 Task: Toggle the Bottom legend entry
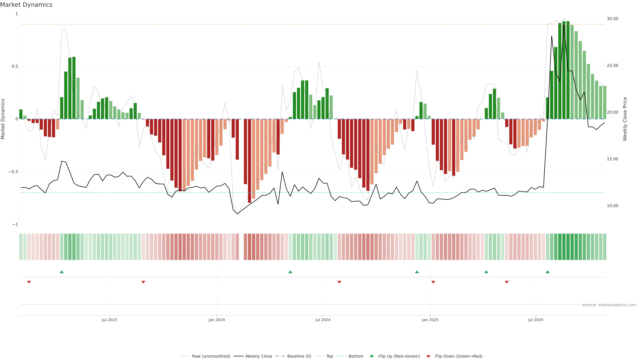point(356,356)
